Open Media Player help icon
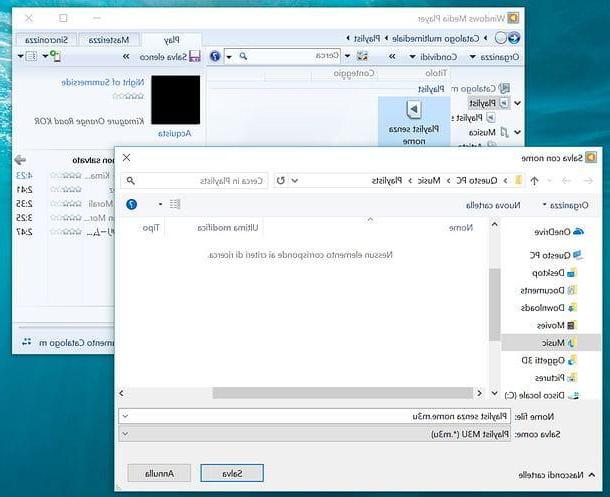The height and width of the screenshot is (497, 610). click(215, 56)
